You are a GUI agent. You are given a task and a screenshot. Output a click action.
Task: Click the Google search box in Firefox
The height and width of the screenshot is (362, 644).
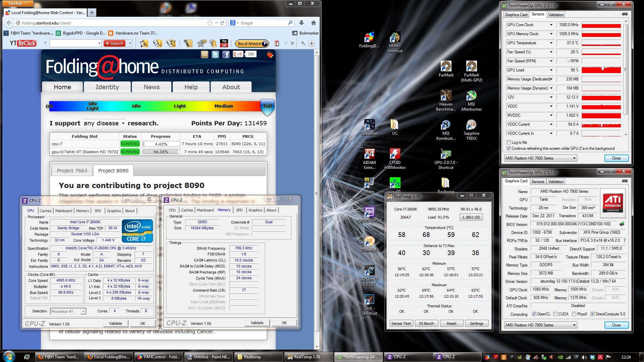click(263, 23)
